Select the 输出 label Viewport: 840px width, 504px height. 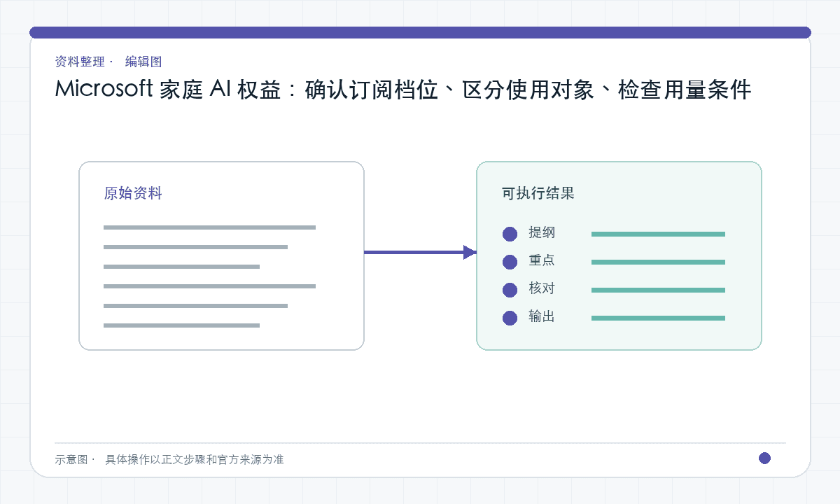coord(542,316)
